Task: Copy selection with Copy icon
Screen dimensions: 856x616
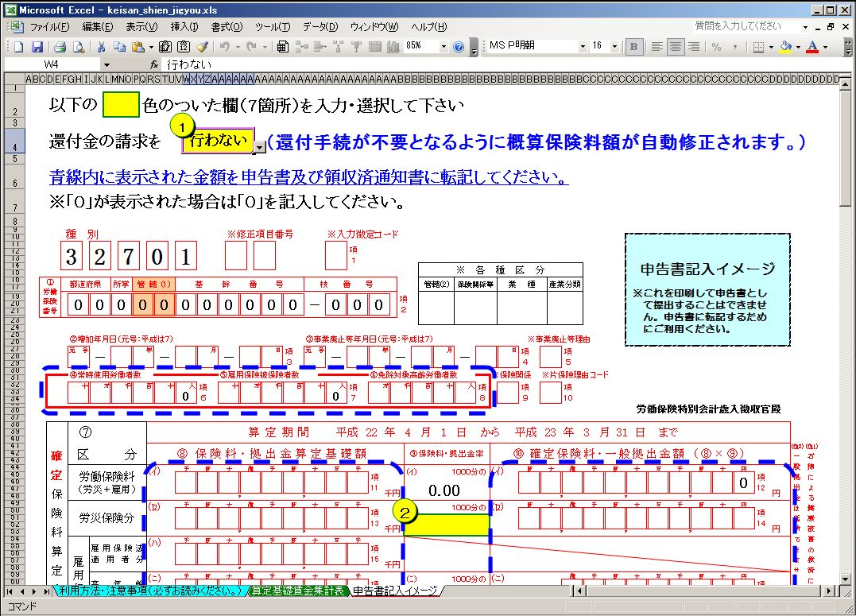Action: click(119, 46)
